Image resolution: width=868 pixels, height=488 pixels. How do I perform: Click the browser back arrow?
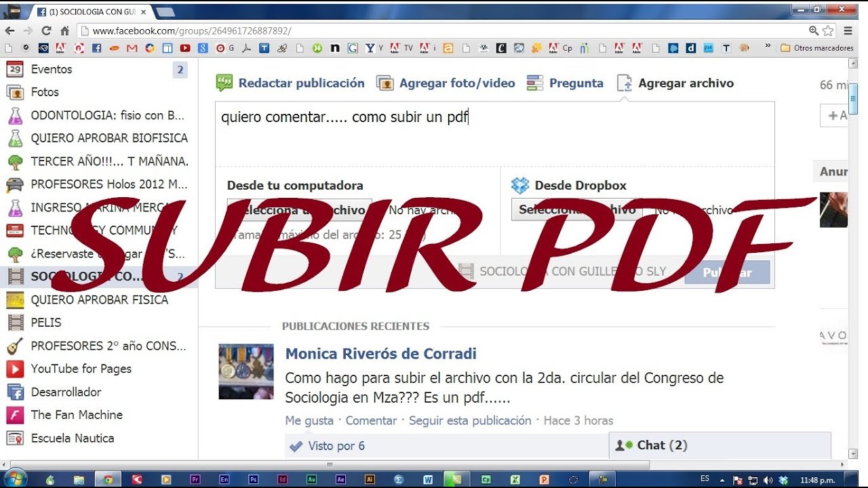(9, 30)
